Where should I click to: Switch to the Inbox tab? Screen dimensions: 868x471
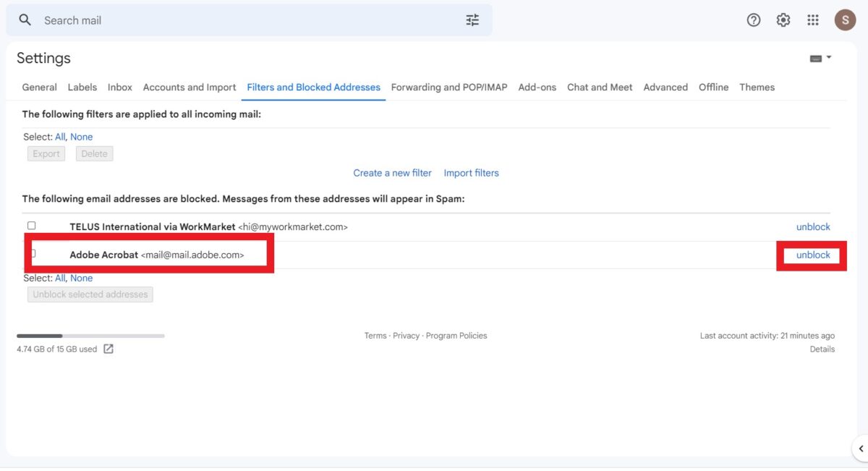(120, 87)
